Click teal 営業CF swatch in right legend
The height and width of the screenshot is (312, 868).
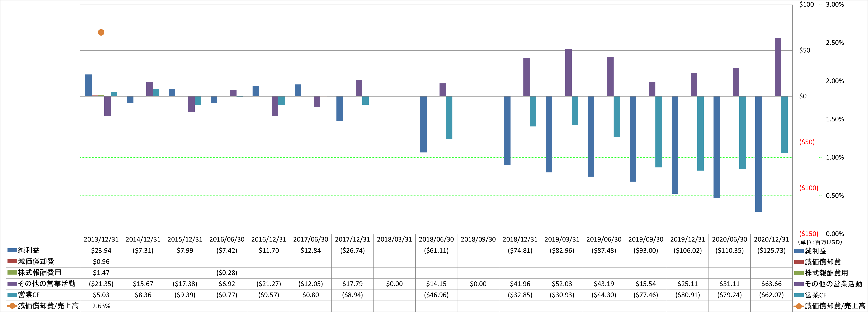coord(799,295)
